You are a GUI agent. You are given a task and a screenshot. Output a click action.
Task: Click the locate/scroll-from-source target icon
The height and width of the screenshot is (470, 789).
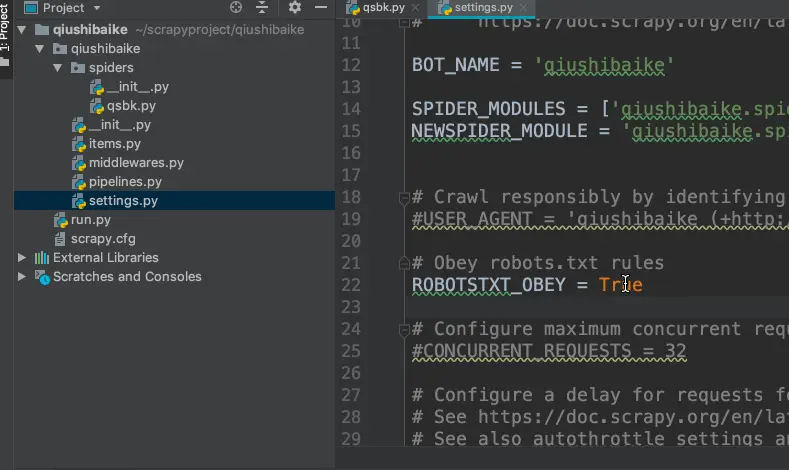pyautogui.click(x=236, y=7)
